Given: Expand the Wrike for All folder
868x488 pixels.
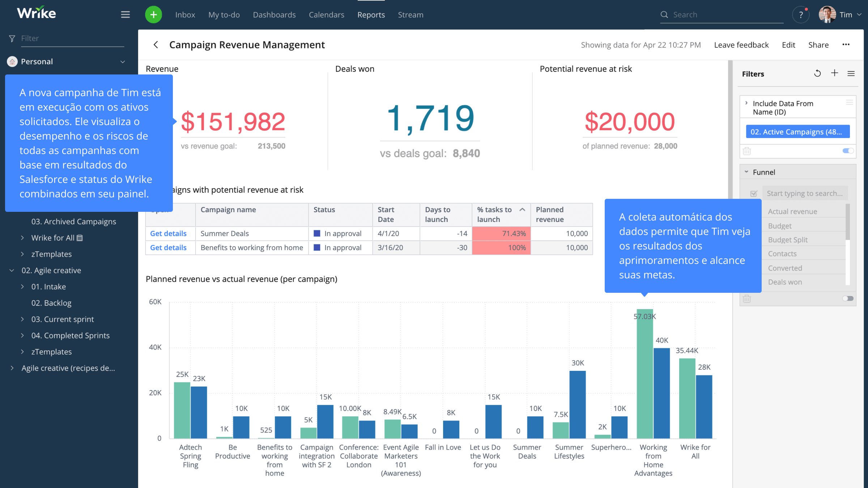Looking at the screenshot, I should pyautogui.click(x=22, y=238).
